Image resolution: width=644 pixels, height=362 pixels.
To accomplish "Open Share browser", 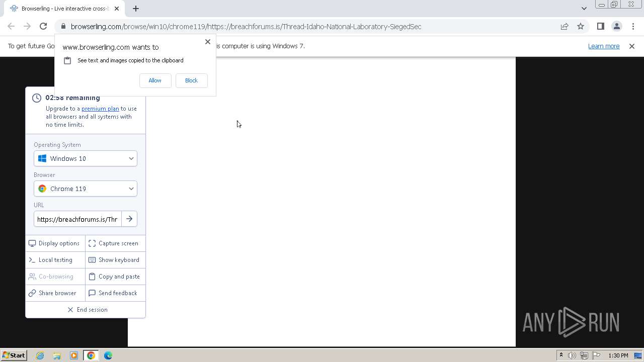I will pyautogui.click(x=55, y=293).
